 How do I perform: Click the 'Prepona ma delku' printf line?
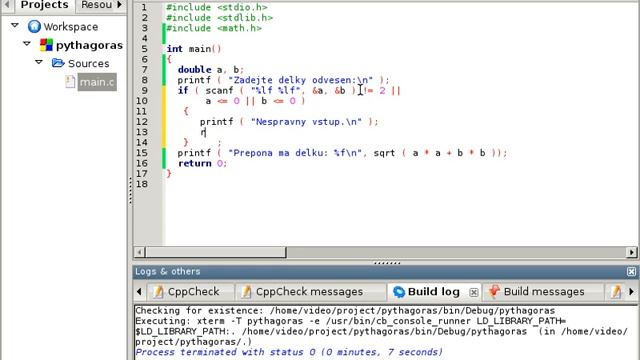[342, 153]
